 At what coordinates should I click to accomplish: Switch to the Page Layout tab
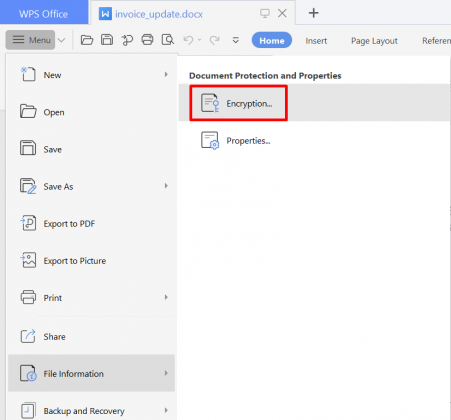(x=374, y=41)
